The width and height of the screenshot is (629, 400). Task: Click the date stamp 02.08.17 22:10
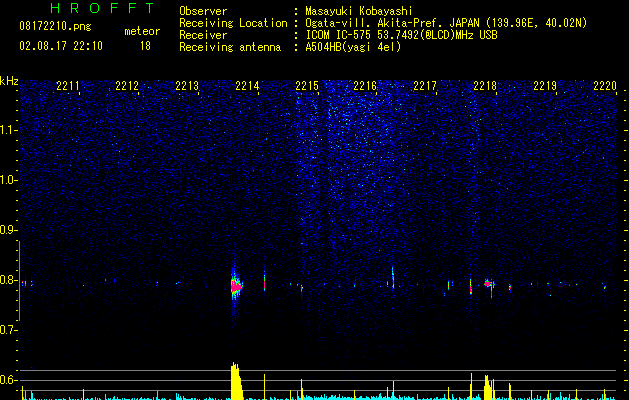point(61,46)
